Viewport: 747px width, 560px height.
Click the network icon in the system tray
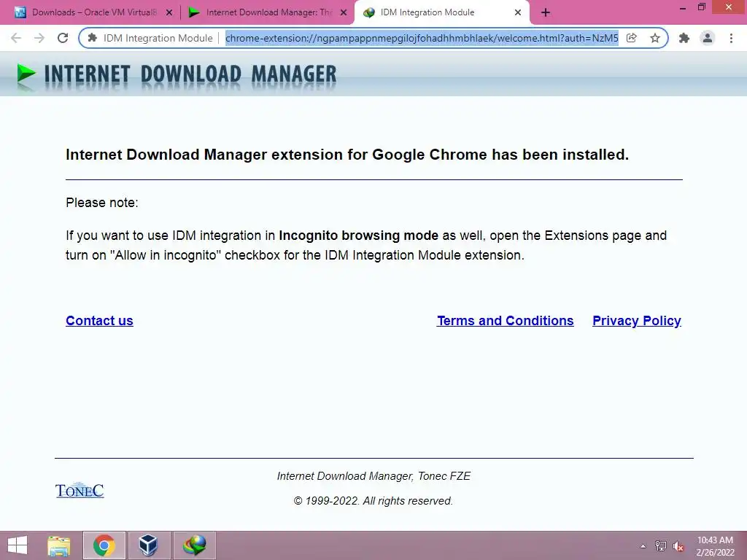click(x=661, y=546)
